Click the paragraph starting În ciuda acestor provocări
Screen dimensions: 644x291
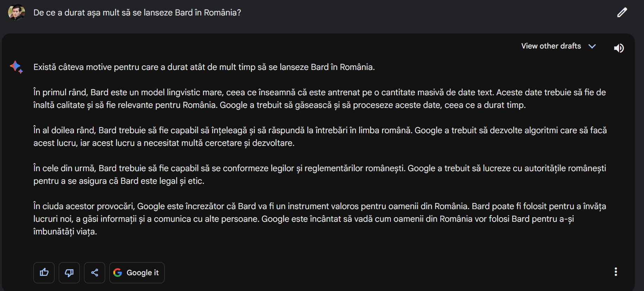pos(320,219)
